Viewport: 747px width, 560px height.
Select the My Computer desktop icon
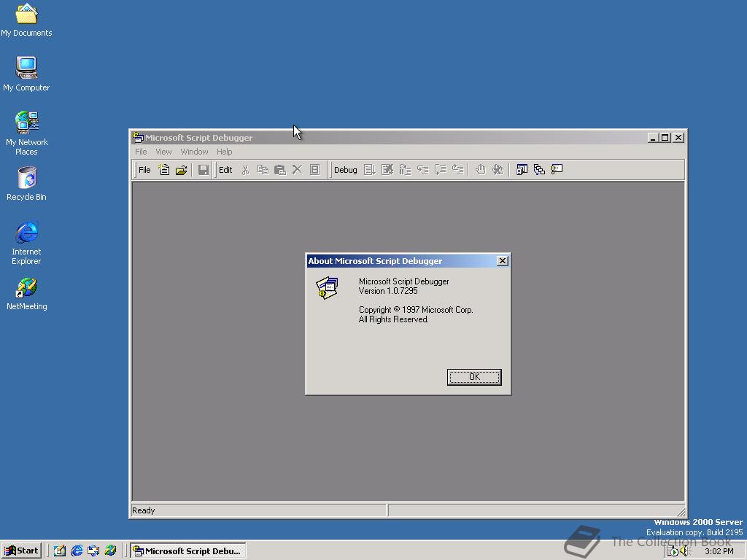(x=26, y=74)
